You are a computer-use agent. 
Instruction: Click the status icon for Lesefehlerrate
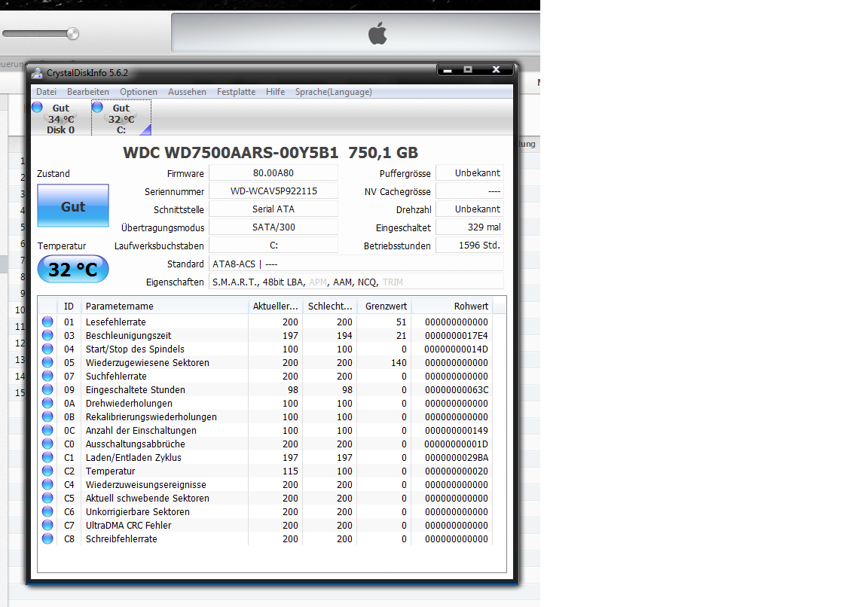[47, 322]
